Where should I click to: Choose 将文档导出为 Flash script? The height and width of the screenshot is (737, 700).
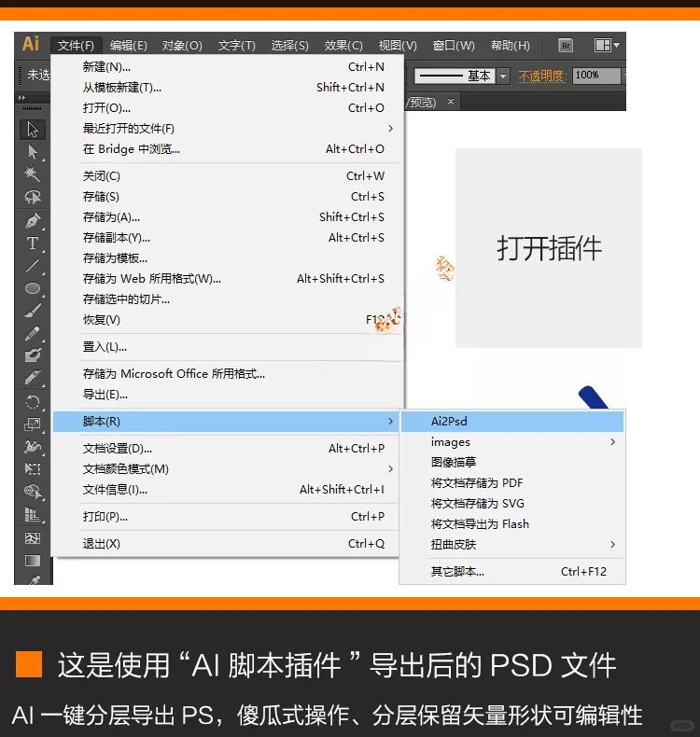coord(512,524)
